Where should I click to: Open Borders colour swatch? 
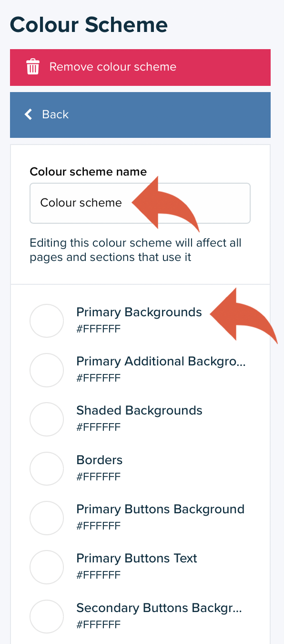(x=47, y=469)
